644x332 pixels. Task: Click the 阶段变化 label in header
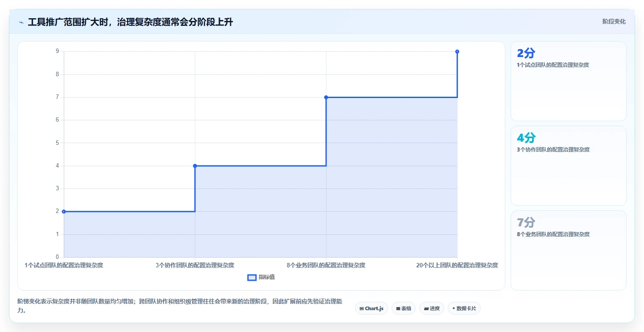click(x=614, y=21)
